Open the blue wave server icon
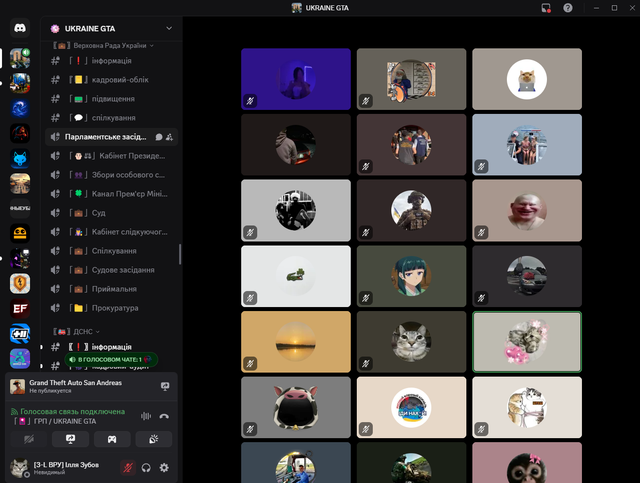Screen dimensions: 640x483 pyautogui.click(x=20, y=108)
